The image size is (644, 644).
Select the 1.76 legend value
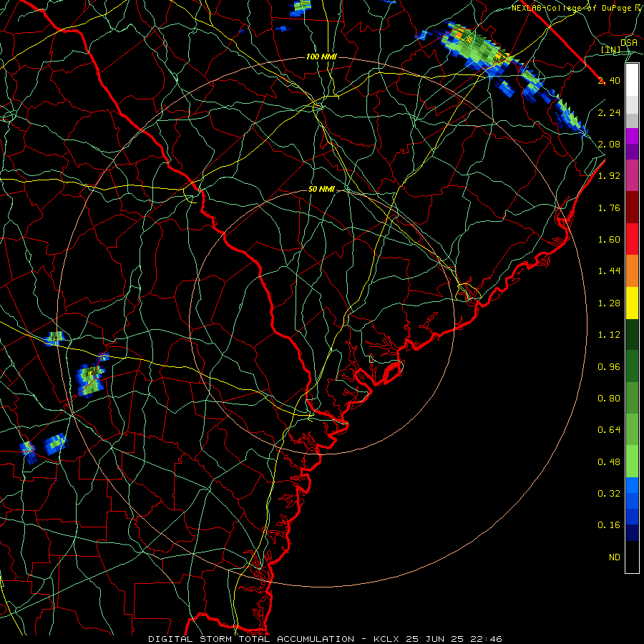click(x=609, y=208)
